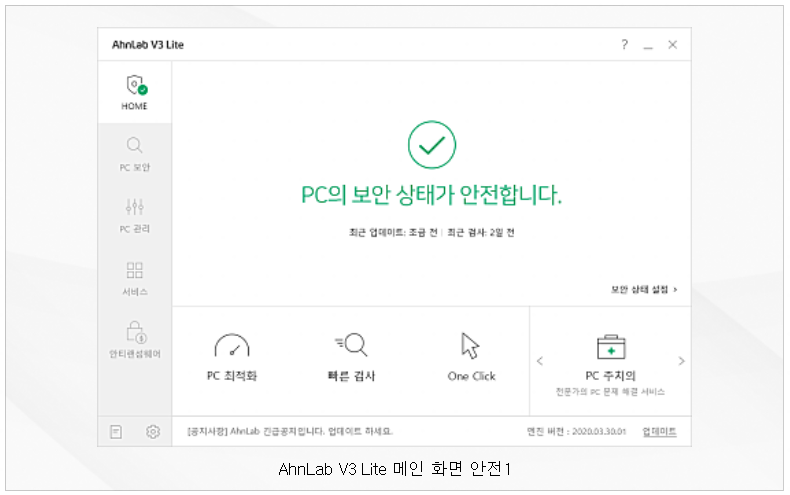
Task: Click 최근 검사: 2일 전 text
Action: [481, 232]
